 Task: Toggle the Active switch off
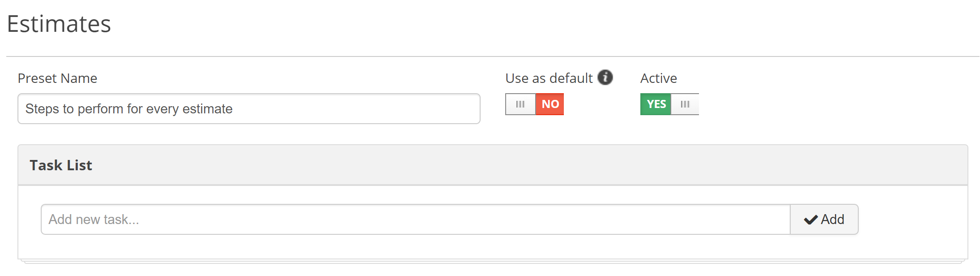coord(669,104)
